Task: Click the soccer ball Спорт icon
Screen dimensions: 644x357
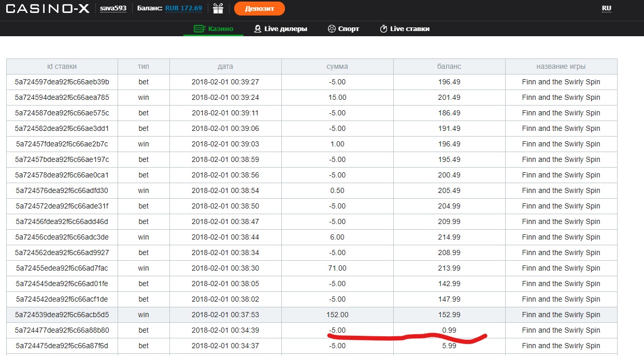Action: 332,29
